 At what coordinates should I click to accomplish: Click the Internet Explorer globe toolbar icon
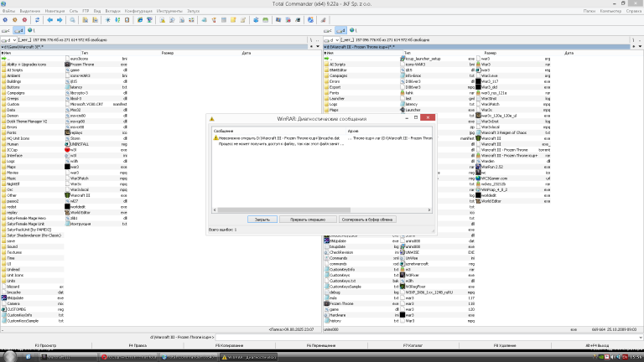(140, 20)
